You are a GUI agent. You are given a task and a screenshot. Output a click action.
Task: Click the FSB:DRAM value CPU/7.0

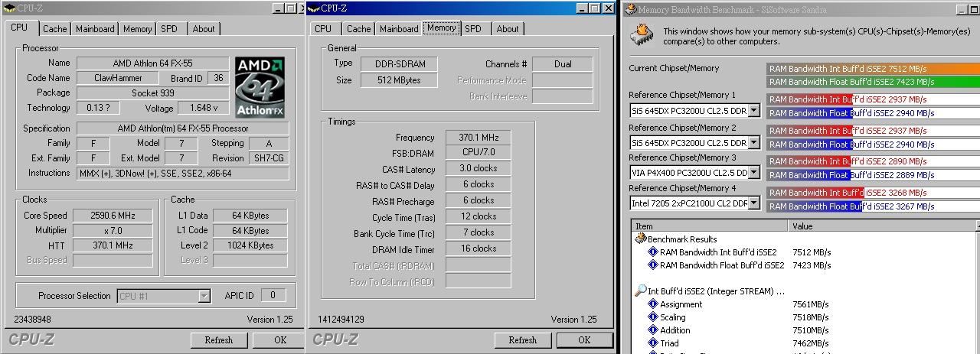click(479, 152)
